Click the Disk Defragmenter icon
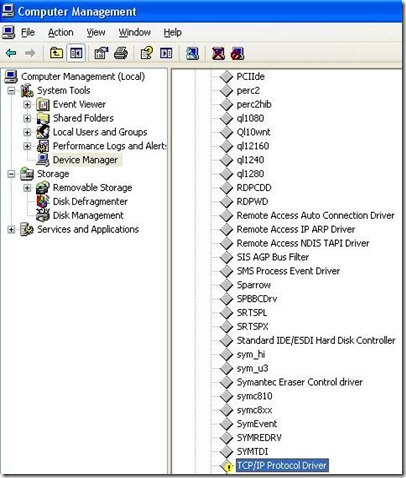Screen dimensions: 406x478 43,202
